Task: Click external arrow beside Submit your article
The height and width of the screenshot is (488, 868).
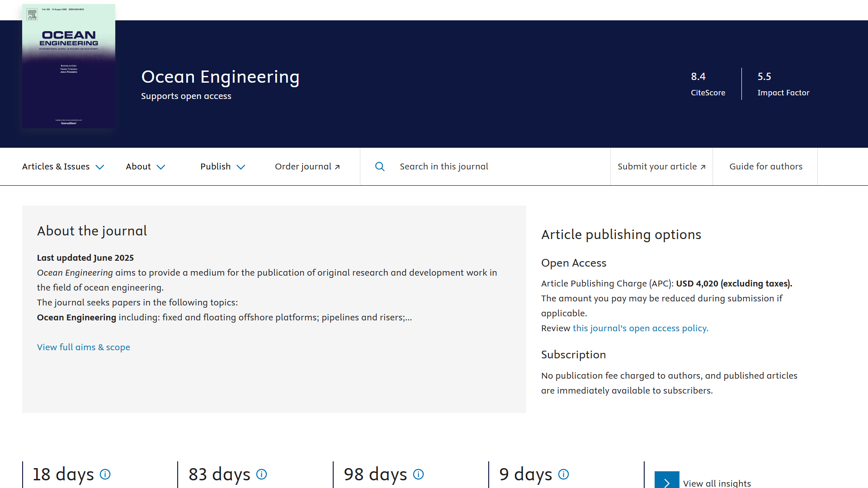Action: pos(703,167)
